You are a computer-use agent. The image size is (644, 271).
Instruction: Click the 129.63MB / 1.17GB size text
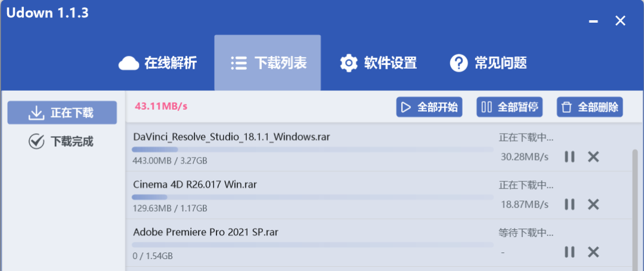click(x=169, y=208)
